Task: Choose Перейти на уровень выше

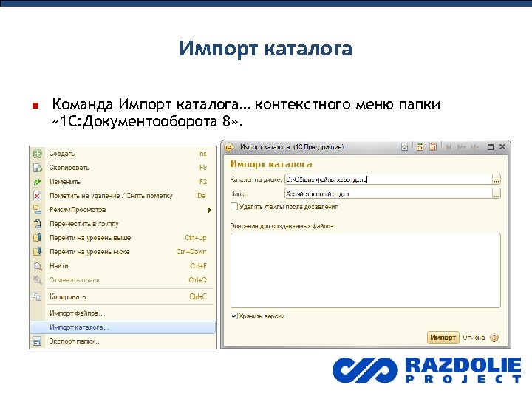Action: pyautogui.click(x=123, y=238)
